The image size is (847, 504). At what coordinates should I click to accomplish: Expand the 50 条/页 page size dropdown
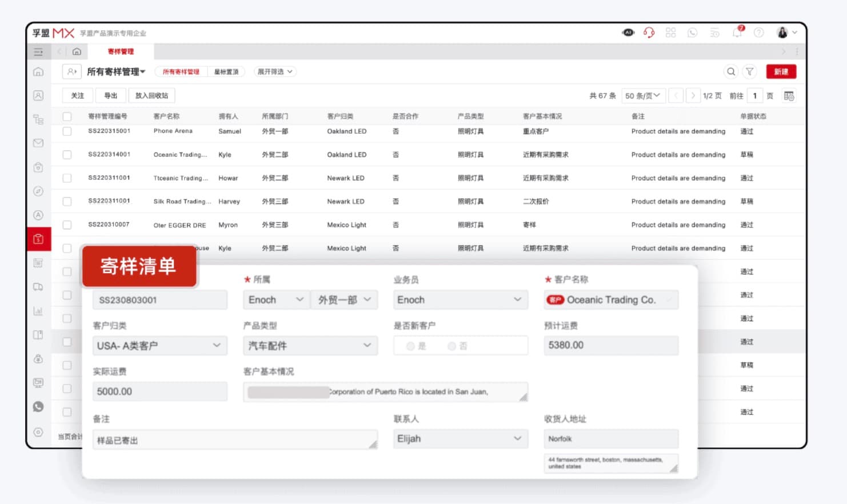[x=642, y=96]
